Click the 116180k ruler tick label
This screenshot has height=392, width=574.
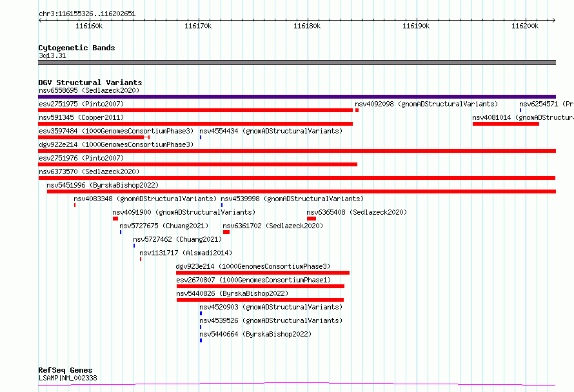[x=307, y=26]
